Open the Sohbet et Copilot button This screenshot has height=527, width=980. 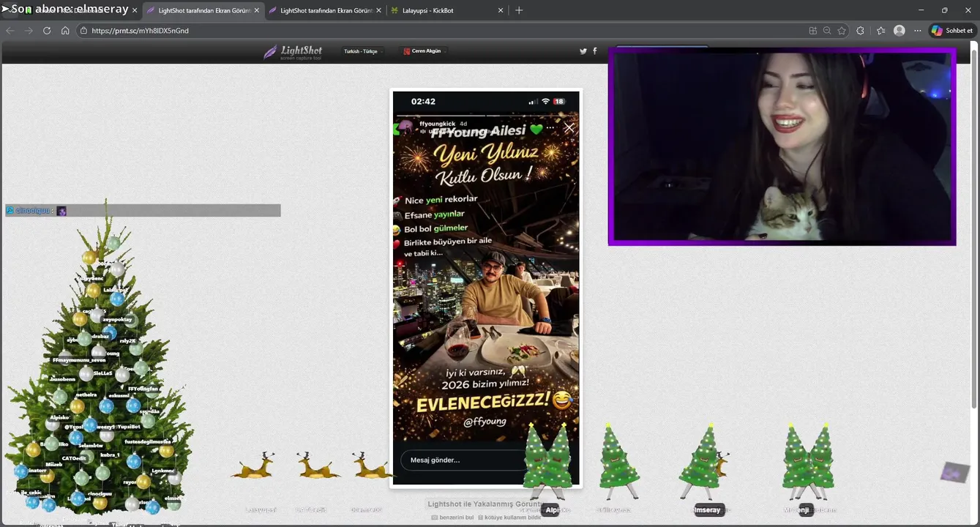[951, 31]
